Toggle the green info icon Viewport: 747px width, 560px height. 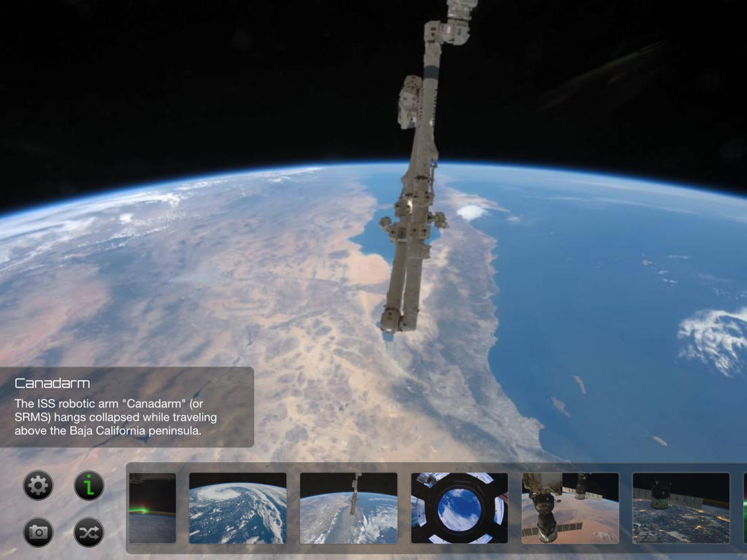point(89,485)
